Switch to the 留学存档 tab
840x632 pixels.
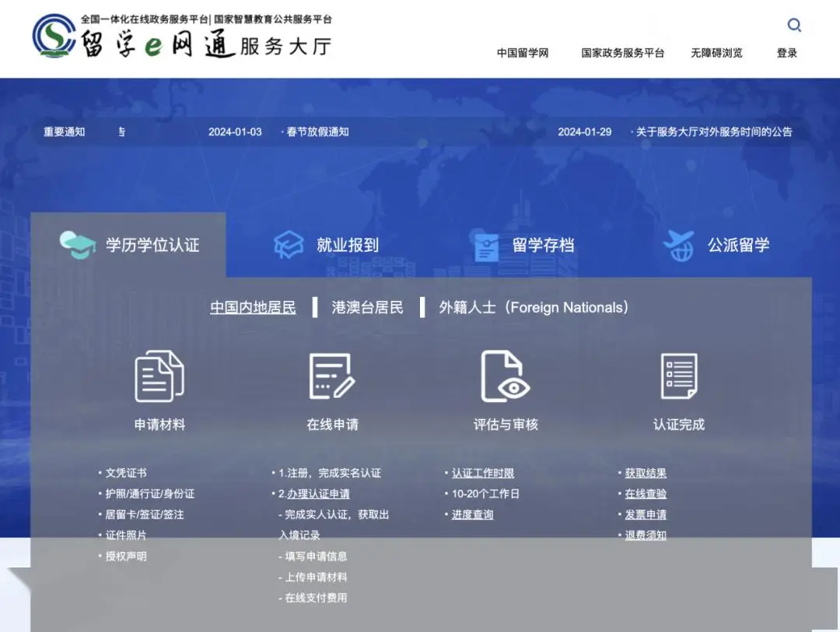point(525,246)
